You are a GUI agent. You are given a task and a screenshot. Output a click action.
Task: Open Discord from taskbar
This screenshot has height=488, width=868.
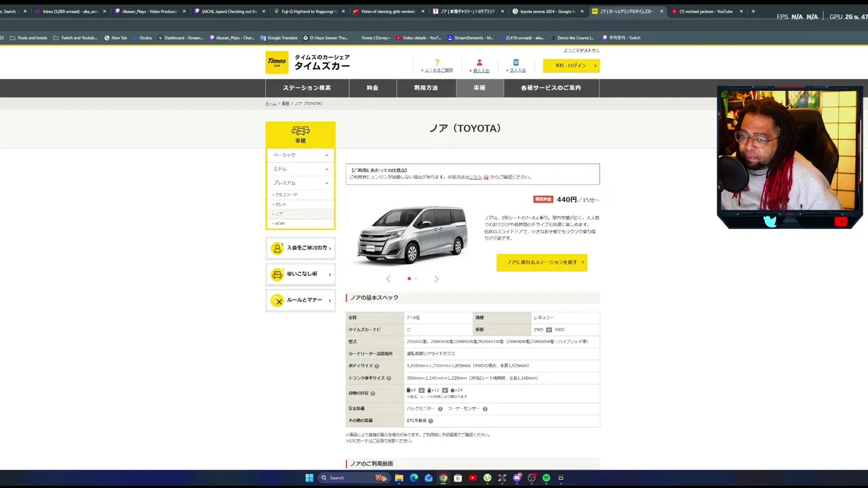click(x=517, y=478)
